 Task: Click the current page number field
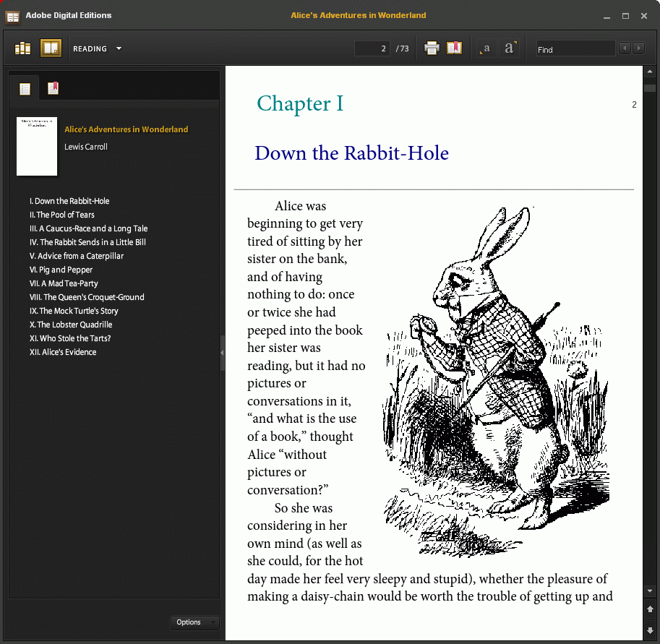coord(372,49)
